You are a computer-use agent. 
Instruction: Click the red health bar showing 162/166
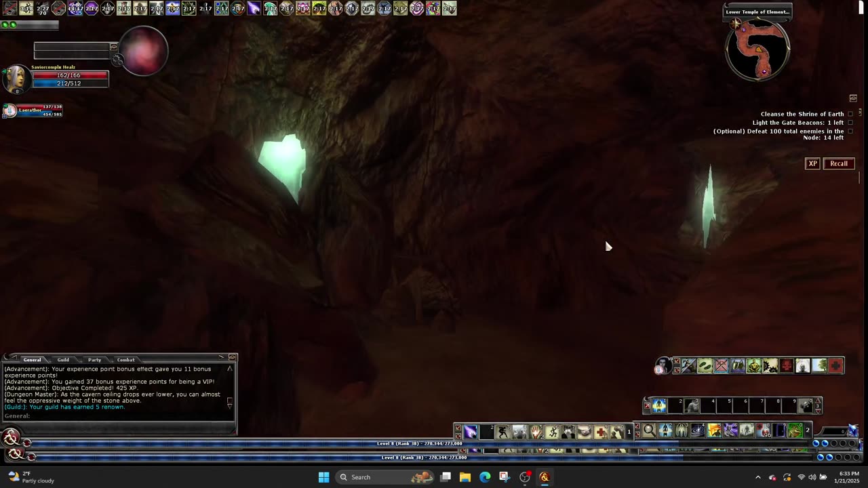click(x=70, y=75)
